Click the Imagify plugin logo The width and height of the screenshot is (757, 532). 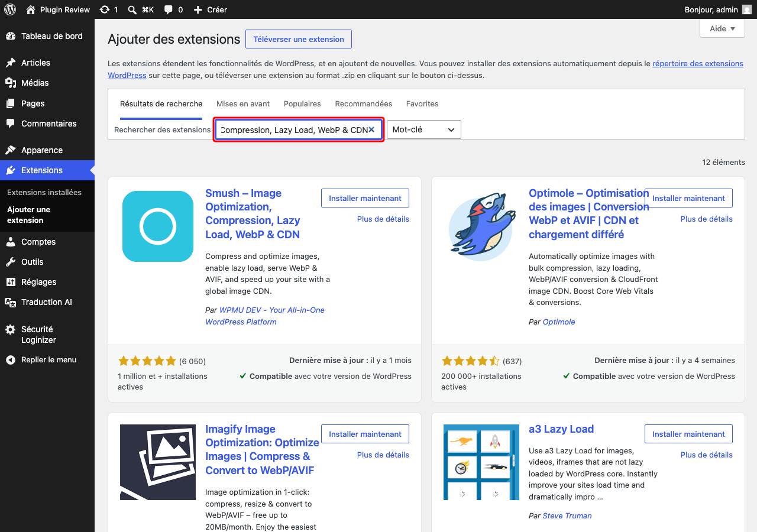click(158, 462)
